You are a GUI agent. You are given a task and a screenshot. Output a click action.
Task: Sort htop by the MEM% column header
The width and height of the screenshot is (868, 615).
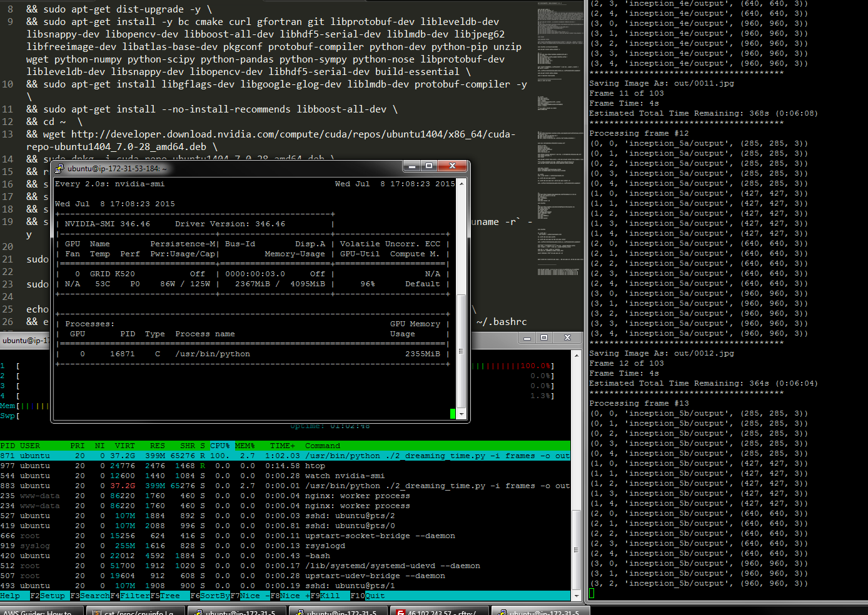tap(245, 446)
